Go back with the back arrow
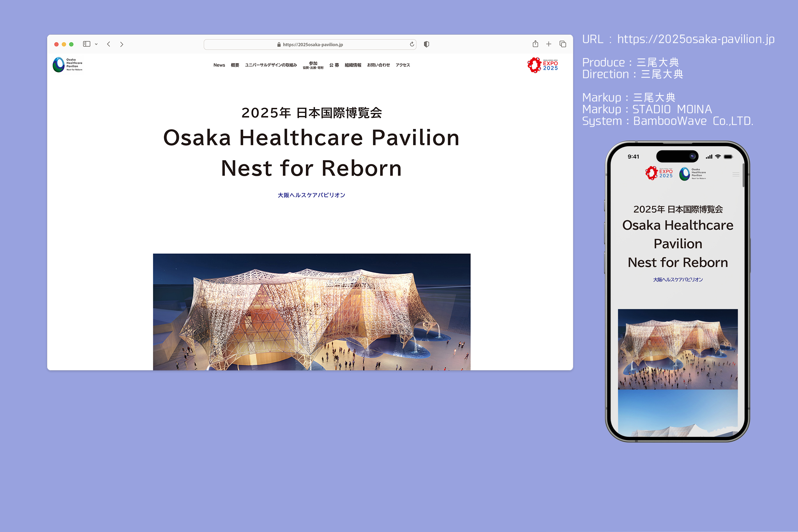Image resolution: width=798 pixels, height=532 pixels. click(x=109, y=44)
